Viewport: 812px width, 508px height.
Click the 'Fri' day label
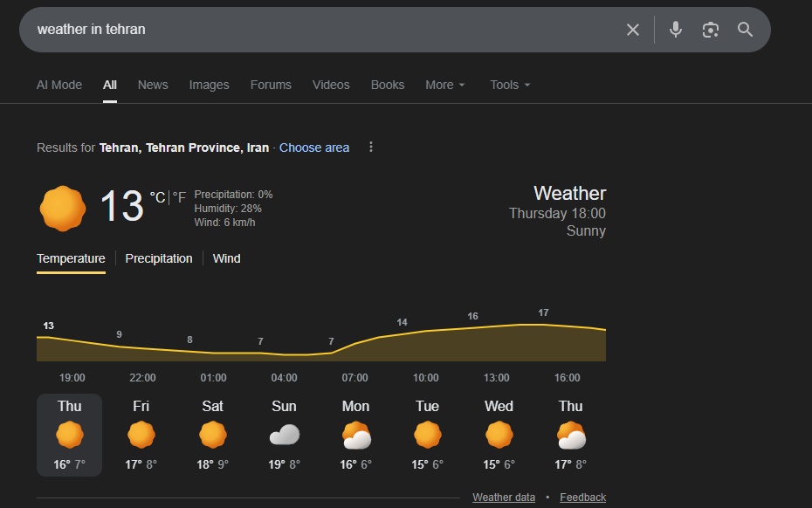point(141,406)
